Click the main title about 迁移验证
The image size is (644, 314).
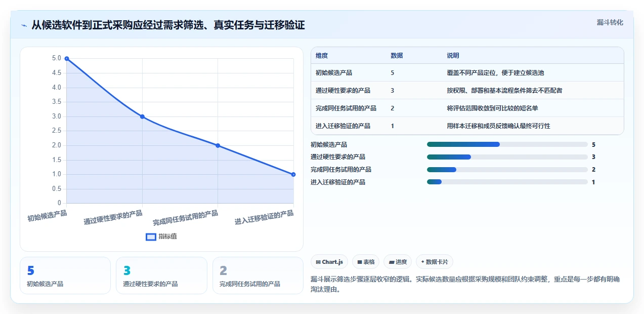pyautogui.click(x=168, y=25)
